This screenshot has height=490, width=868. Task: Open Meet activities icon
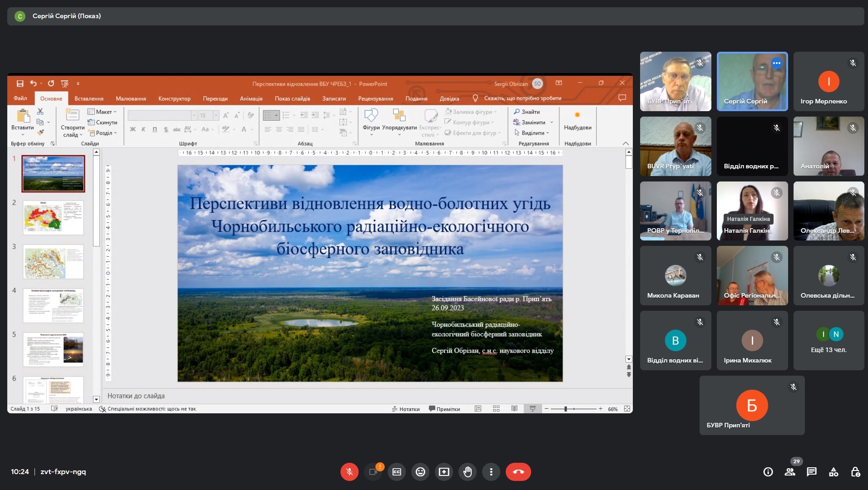[x=833, y=472]
